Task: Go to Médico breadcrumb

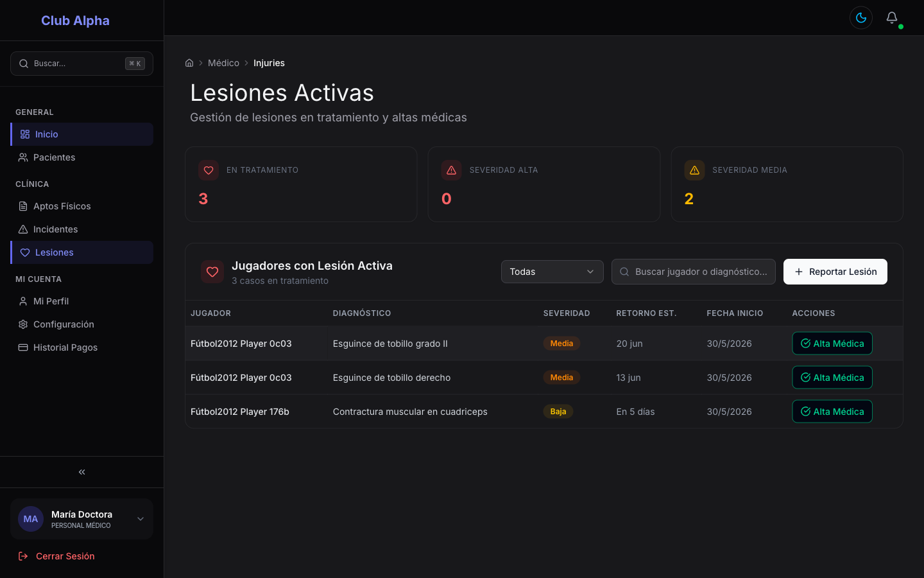Action: click(223, 63)
